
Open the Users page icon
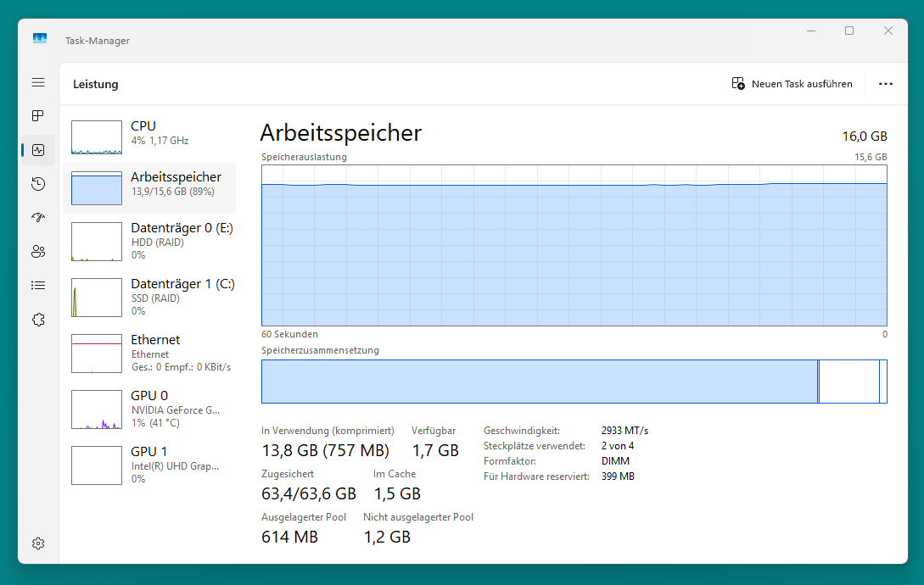point(38,252)
